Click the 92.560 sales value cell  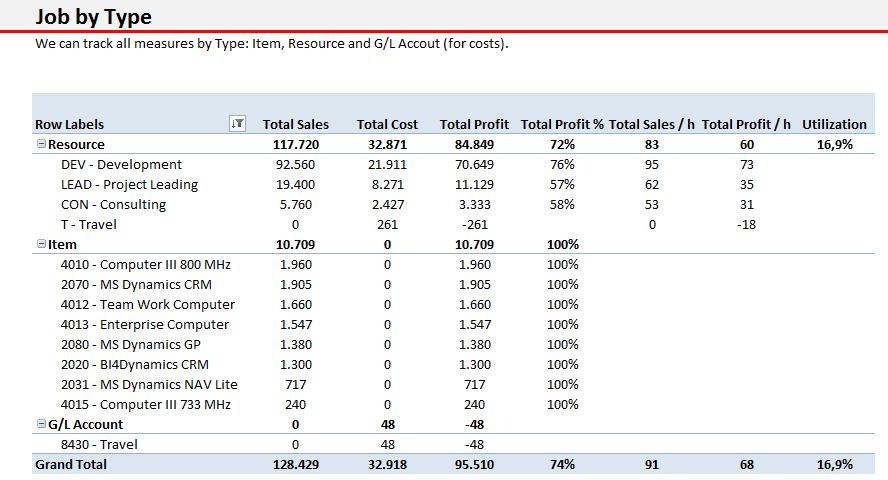point(295,165)
